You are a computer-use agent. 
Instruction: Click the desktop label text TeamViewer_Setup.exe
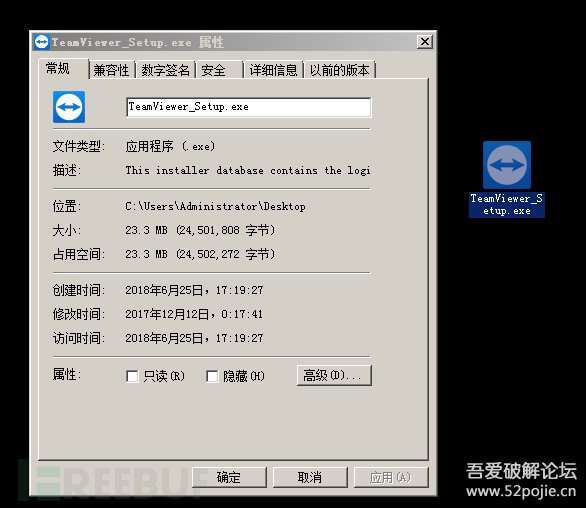(x=507, y=204)
